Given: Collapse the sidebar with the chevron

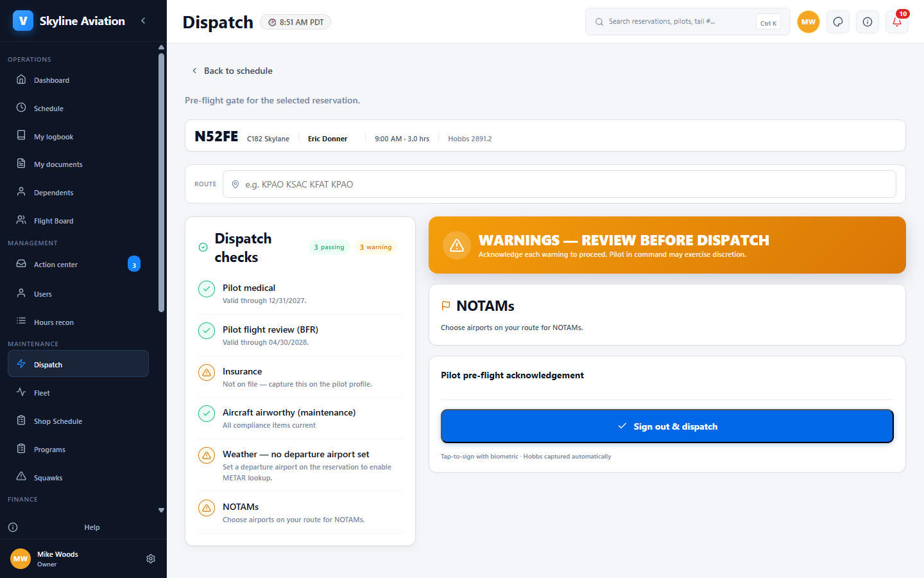Looking at the screenshot, I should 143,21.
